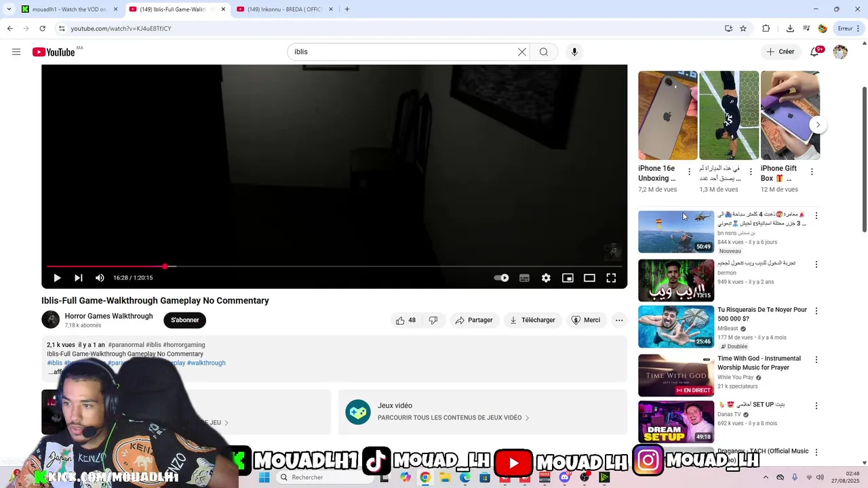Open the player settings gear

point(546,278)
